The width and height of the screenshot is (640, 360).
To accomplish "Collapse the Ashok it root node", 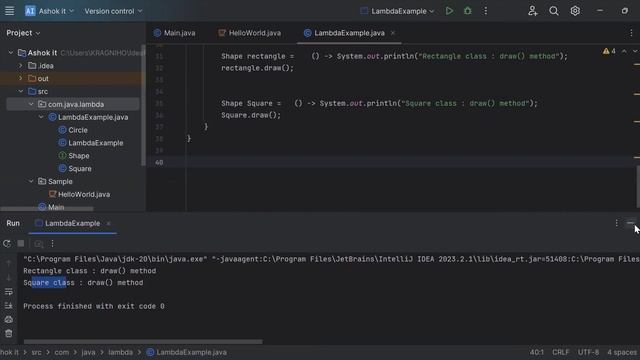I will [x=11, y=53].
